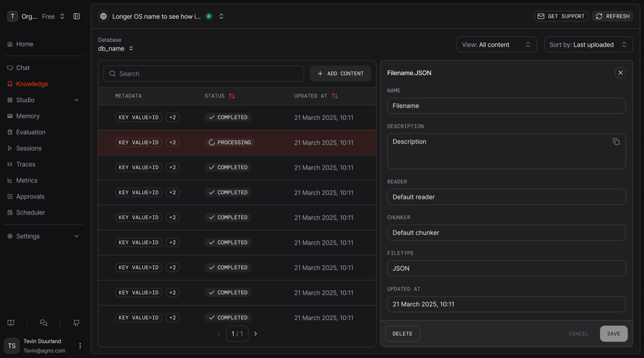Expand the Settings section chevron
Image resolution: width=644 pixels, height=358 pixels.
tap(76, 236)
